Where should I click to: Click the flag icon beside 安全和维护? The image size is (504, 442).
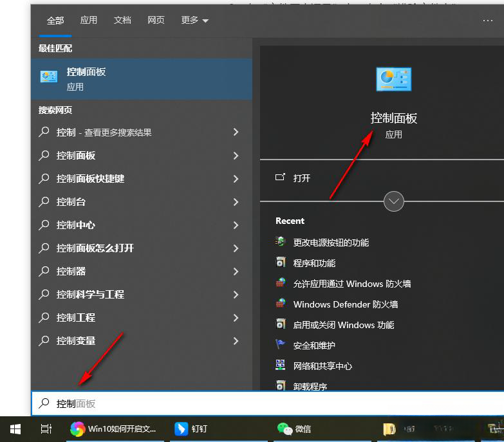(x=280, y=344)
